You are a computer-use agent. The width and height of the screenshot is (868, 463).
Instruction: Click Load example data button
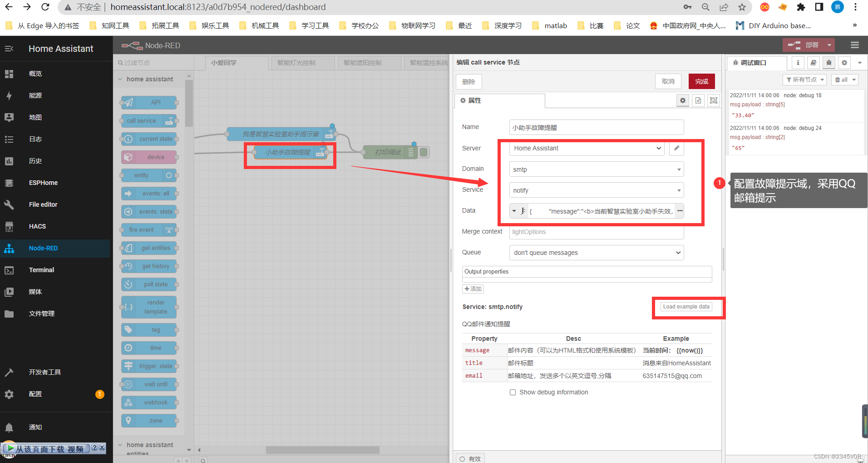tap(686, 307)
